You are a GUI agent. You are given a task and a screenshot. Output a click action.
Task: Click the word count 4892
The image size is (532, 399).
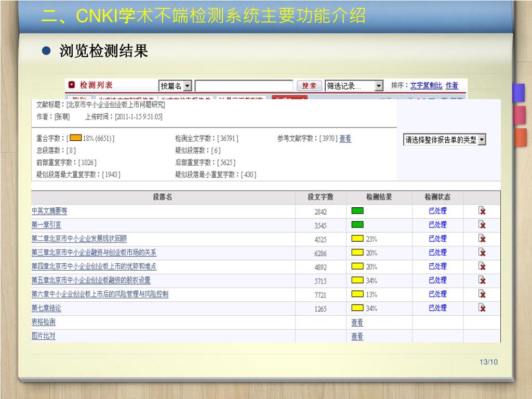(x=320, y=268)
